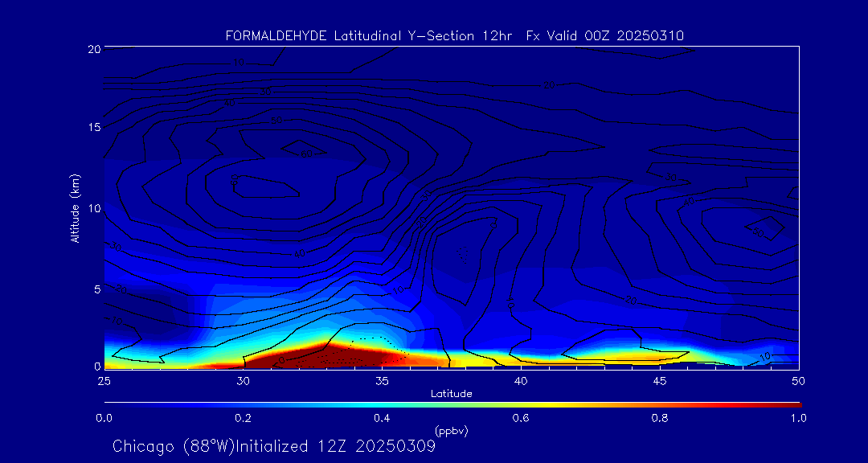Image resolution: width=868 pixels, height=463 pixels.
Task: Click the colorbar value label 1.0
Action: tap(798, 418)
